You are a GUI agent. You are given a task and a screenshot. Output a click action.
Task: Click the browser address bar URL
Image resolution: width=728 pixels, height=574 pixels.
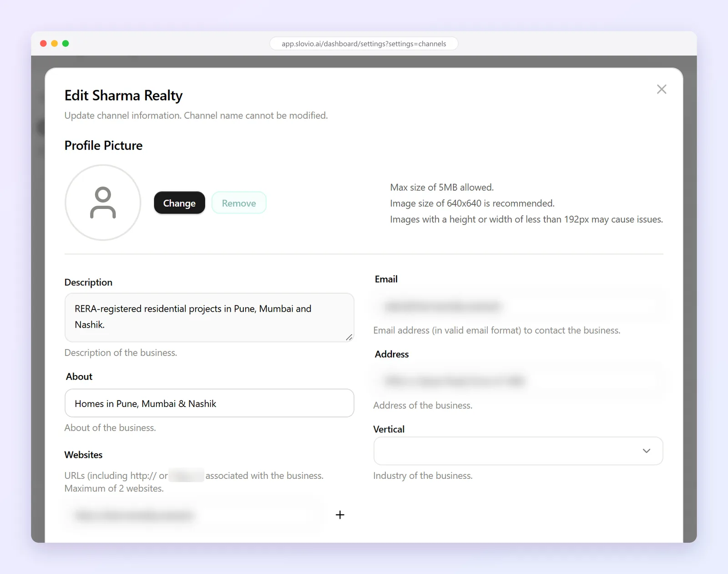click(364, 44)
